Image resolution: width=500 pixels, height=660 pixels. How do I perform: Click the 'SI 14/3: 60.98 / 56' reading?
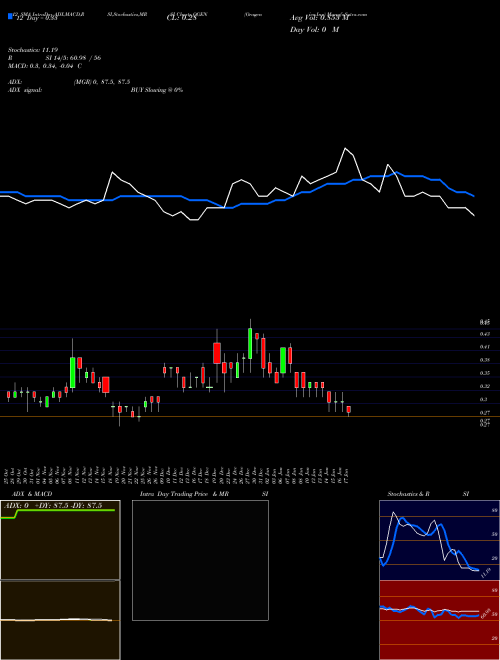coord(73,58)
